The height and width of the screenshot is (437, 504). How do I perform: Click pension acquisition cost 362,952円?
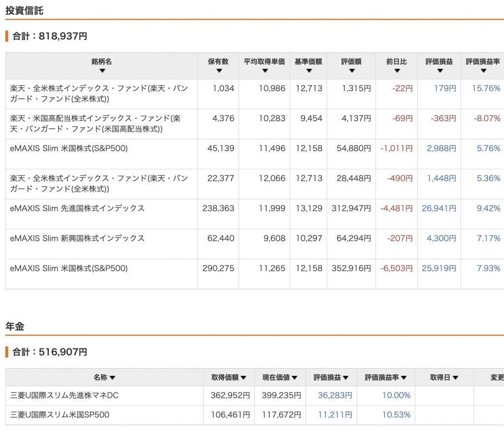point(230,395)
